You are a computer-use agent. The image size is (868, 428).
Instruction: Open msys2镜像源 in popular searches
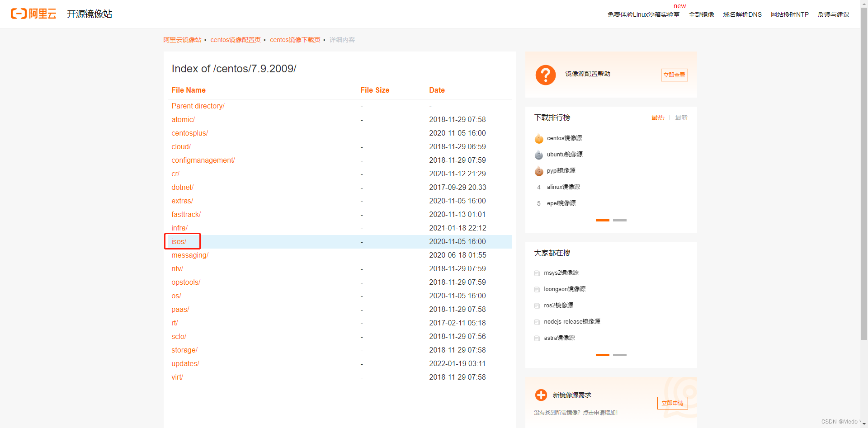pos(561,273)
